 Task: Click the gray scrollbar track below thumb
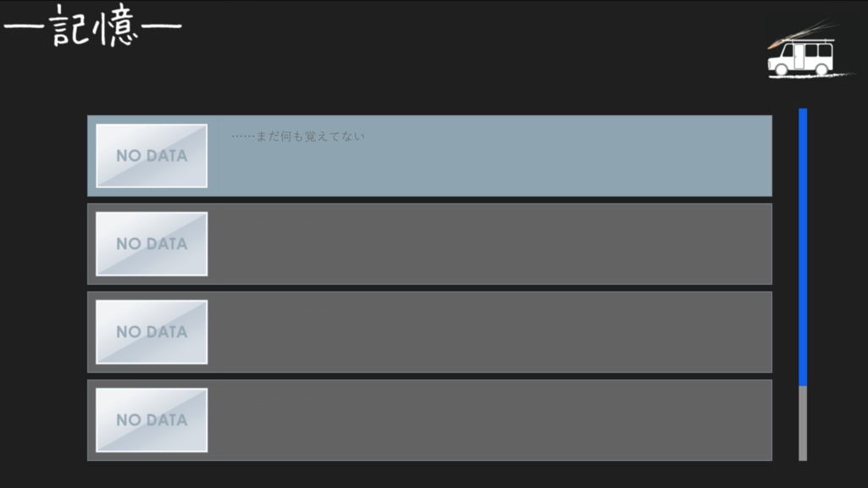803,424
